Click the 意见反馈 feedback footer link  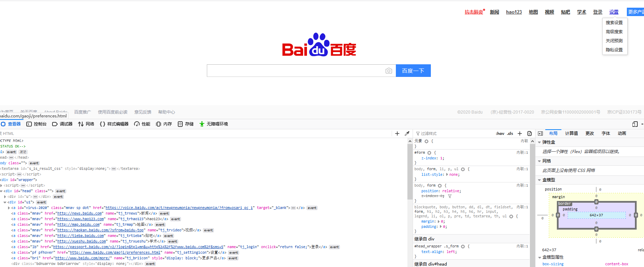(143, 112)
